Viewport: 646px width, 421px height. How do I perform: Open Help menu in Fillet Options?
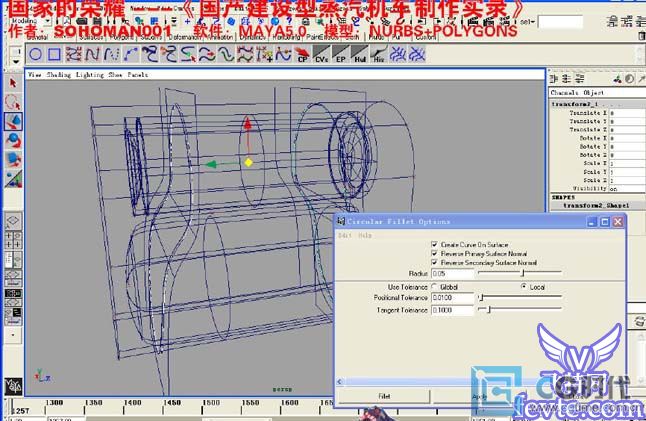coord(365,235)
